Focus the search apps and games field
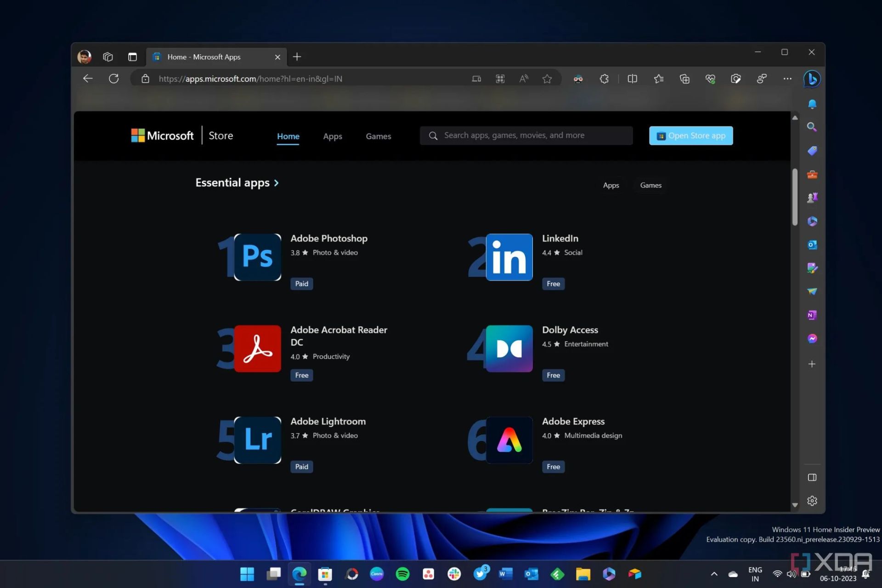This screenshot has width=882, height=588. (x=526, y=136)
